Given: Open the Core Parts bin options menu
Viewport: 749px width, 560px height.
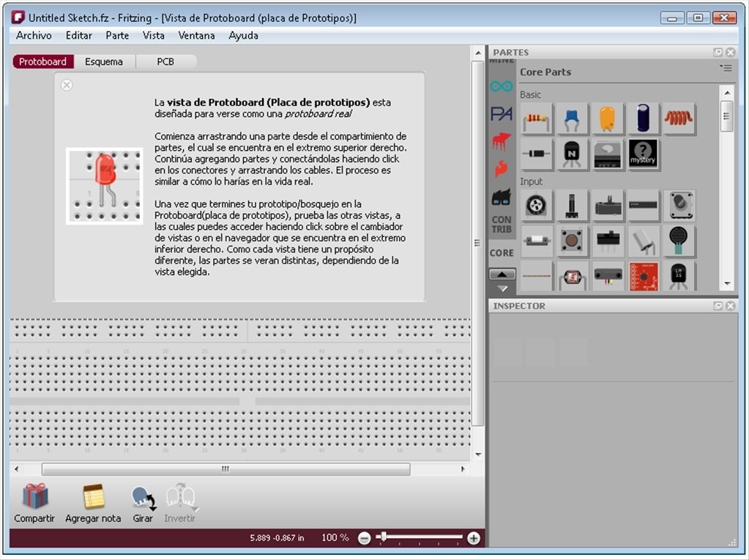Looking at the screenshot, I should (726, 68).
